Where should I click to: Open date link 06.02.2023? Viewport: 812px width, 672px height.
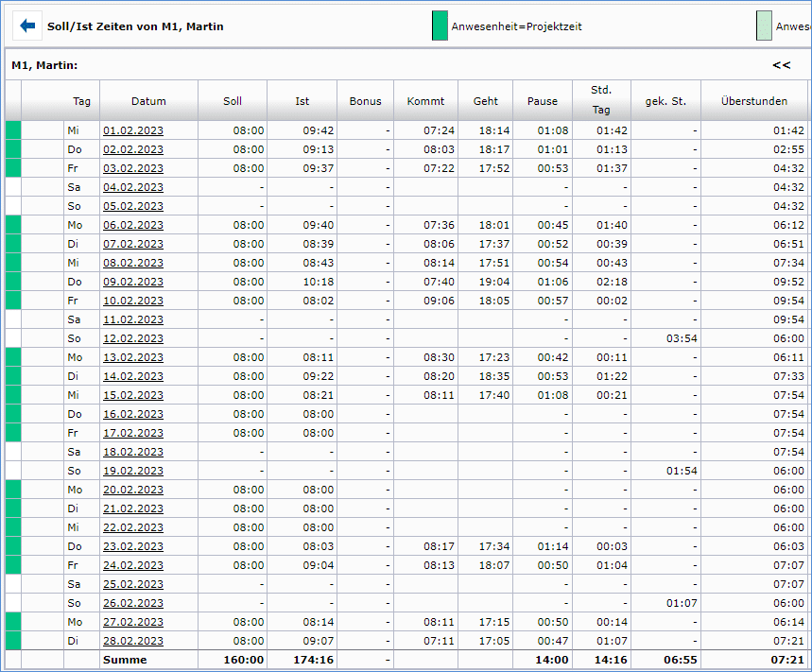coord(133,225)
